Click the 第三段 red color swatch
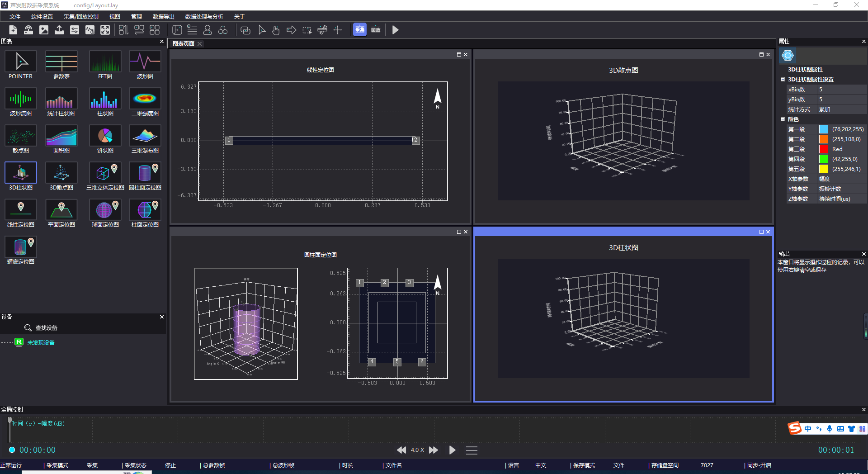Screen dimensions: 868x474 click(824, 149)
